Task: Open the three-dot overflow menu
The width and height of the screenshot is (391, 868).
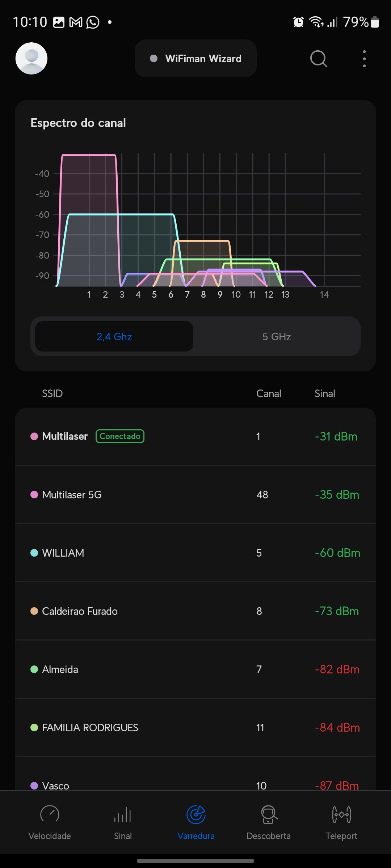Action: 364,59
